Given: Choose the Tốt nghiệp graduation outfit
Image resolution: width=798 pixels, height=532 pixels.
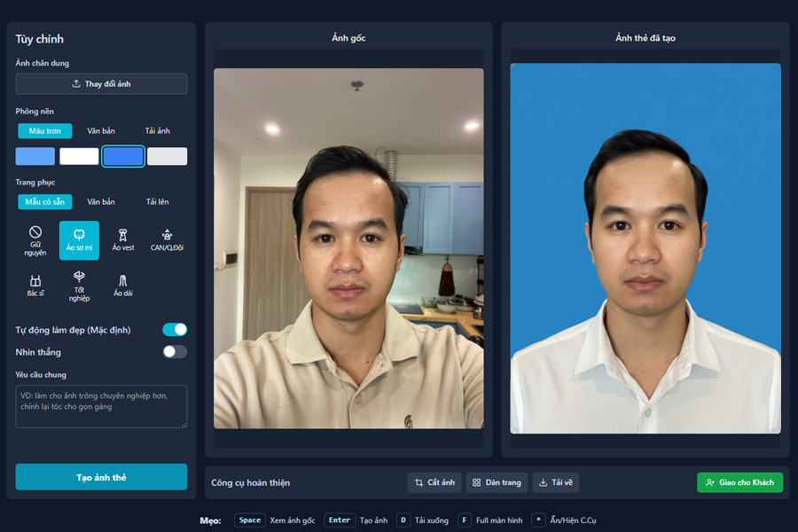Looking at the screenshot, I should tap(79, 285).
